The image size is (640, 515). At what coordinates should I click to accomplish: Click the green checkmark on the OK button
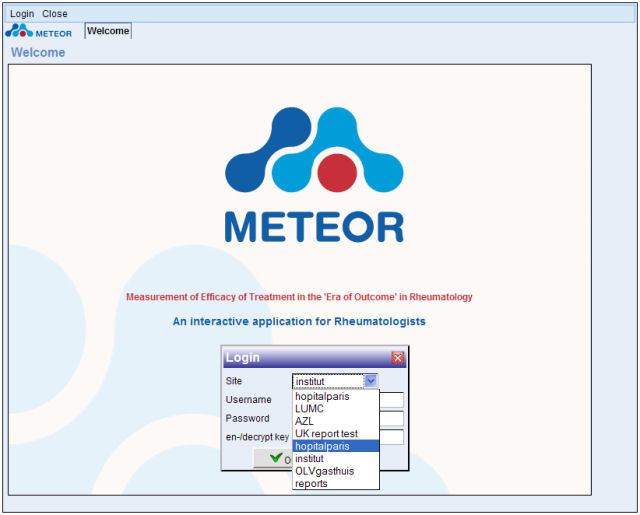[x=276, y=458]
